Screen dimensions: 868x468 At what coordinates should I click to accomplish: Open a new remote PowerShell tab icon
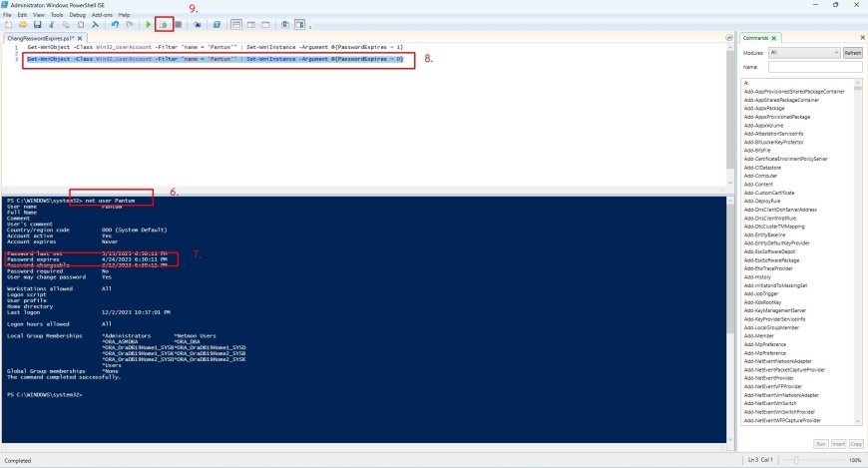tap(198, 24)
